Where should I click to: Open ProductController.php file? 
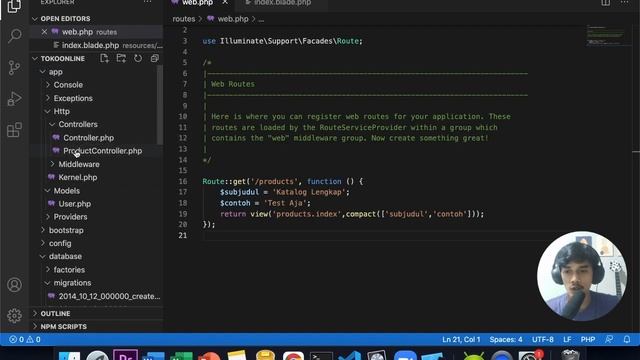(102, 151)
